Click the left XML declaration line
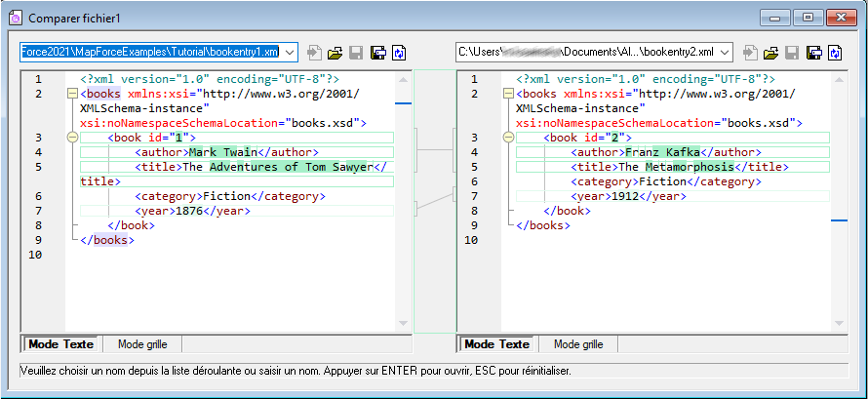The width and height of the screenshot is (868, 399). [x=210, y=80]
